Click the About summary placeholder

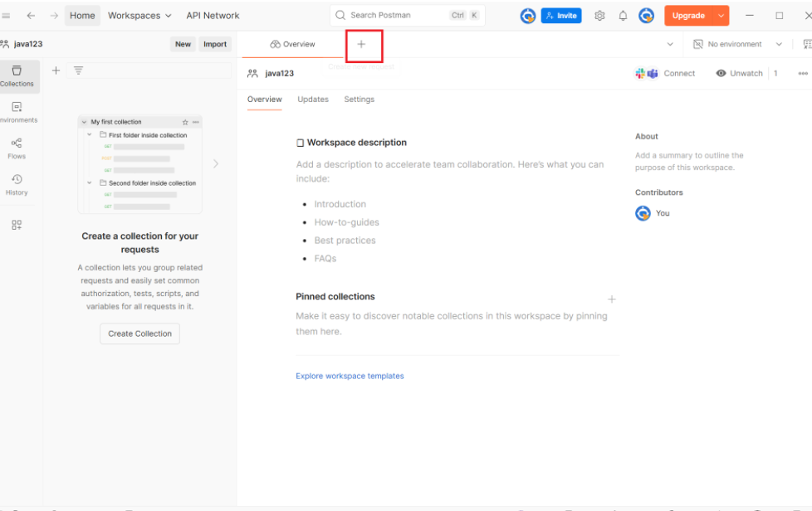pyautogui.click(x=689, y=162)
